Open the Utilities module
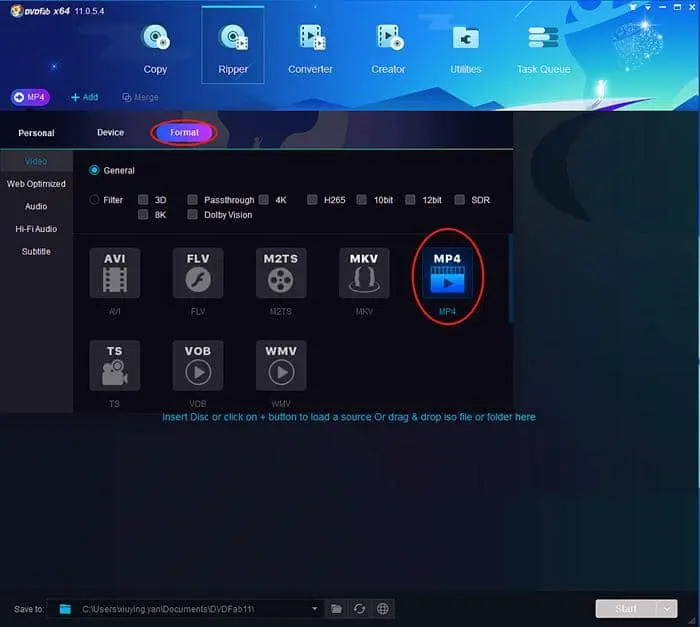 (x=466, y=49)
